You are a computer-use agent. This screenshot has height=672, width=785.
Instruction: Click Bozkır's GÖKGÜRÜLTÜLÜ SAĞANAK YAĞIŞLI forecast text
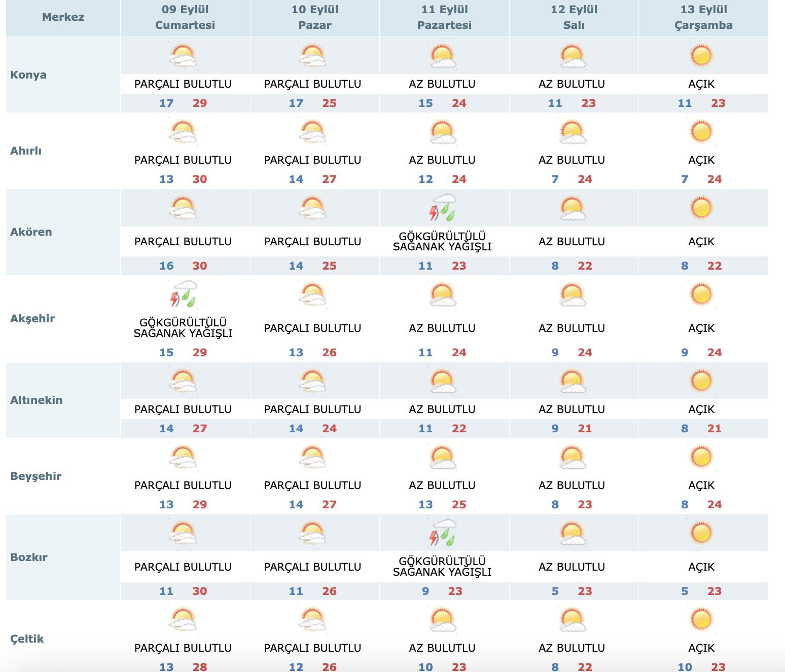442,566
